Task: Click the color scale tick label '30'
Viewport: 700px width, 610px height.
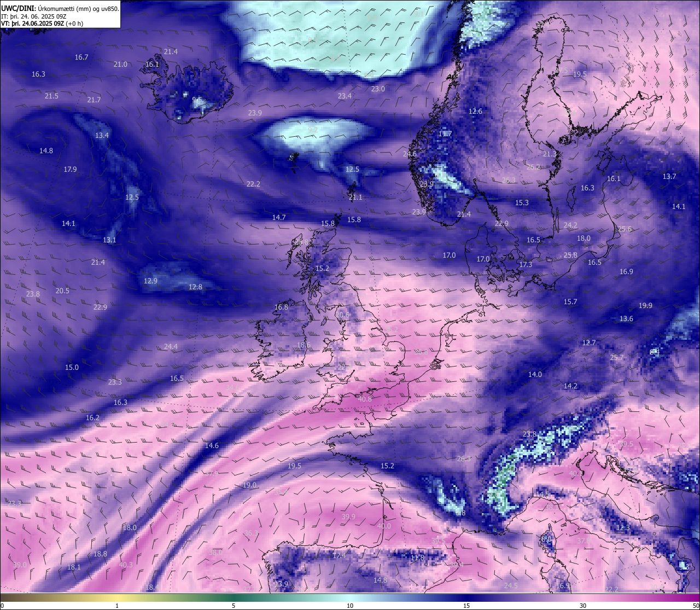Action: coord(583,606)
